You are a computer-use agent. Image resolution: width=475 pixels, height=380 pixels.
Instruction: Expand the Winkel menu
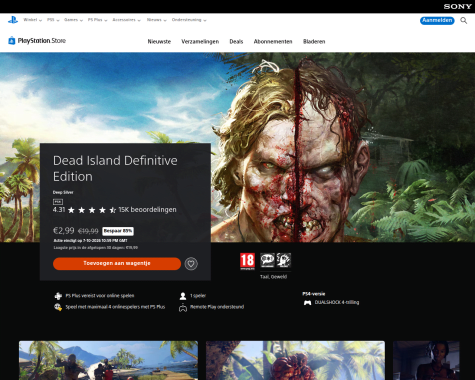tap(32, 20)
